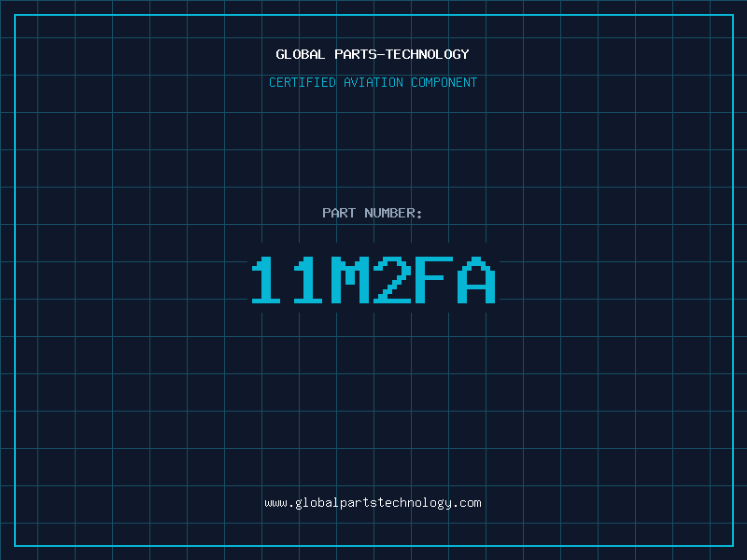The width and height of the screenshot is (747, 560).
Task: Select the part number 11M2FA
Action: point(373,280)
